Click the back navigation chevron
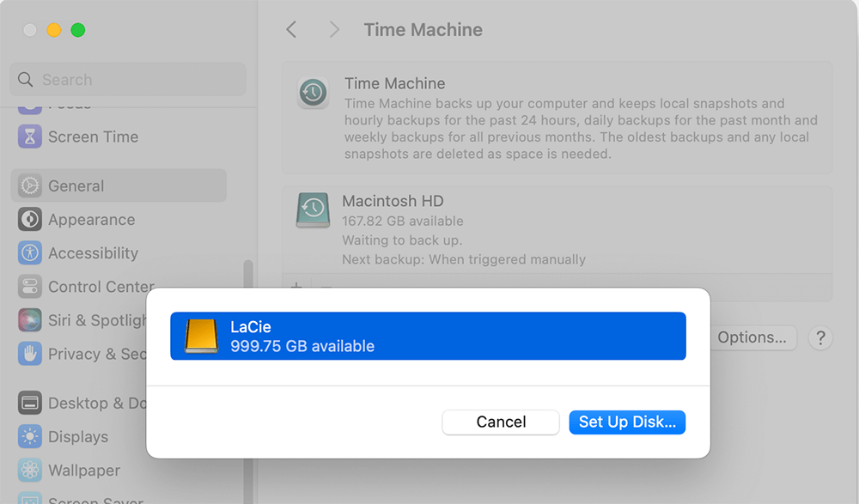This screenshot has width=859, height=504. click(x=290, y=29)
